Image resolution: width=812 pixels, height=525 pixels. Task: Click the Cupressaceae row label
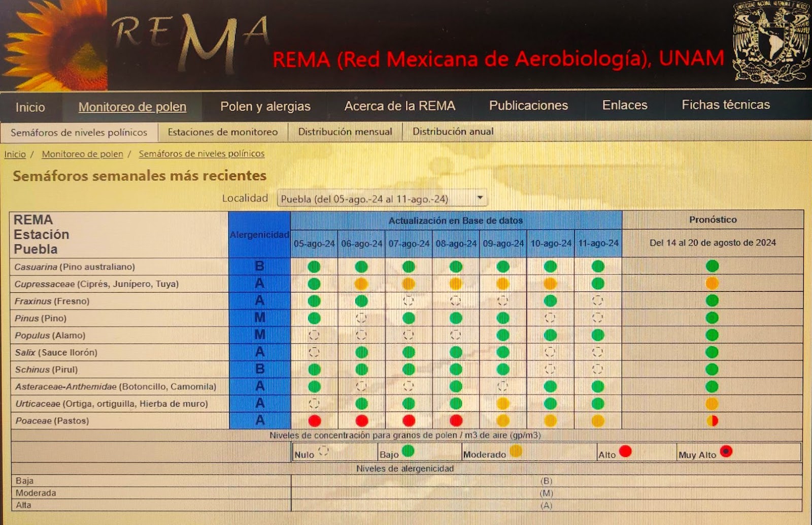pos(96,284)
